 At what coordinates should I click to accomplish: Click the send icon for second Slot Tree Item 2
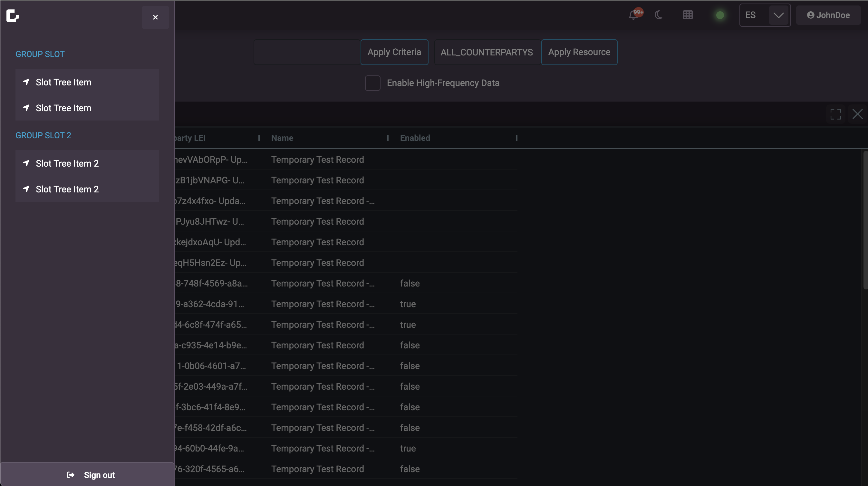pos(26,189)
